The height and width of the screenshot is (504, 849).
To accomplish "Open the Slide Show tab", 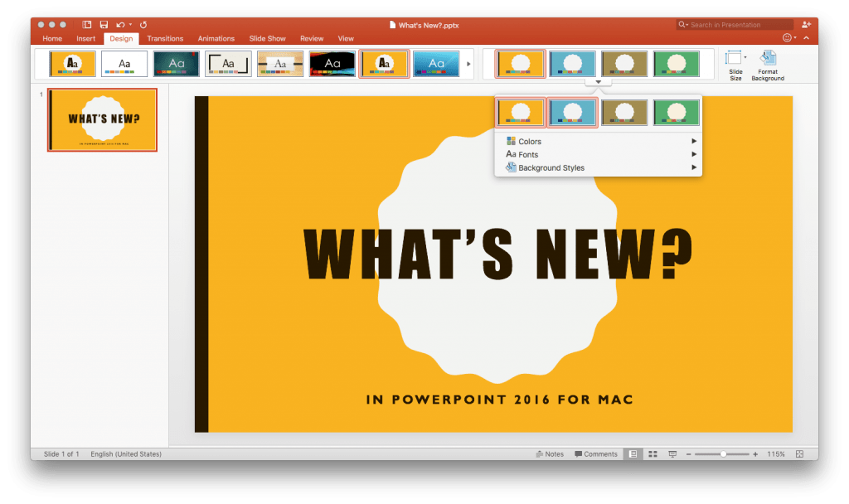I will tap(268, 38).
